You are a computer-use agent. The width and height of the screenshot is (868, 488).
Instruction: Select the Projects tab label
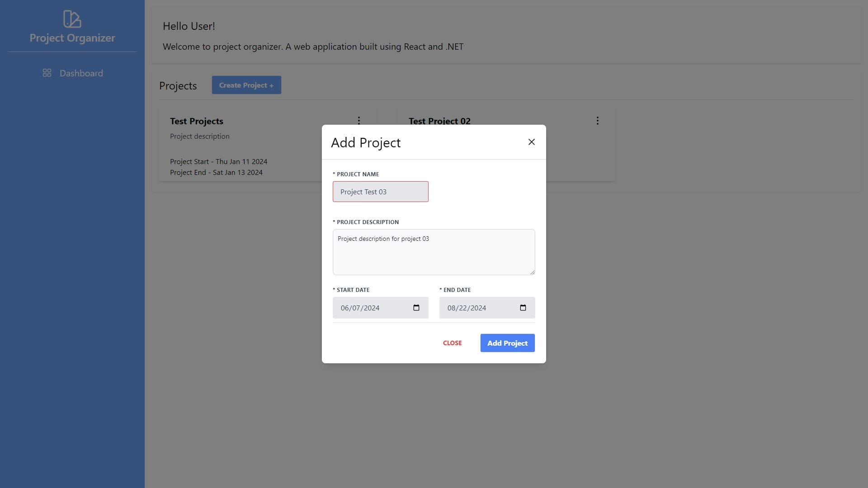tap(178, 85)
